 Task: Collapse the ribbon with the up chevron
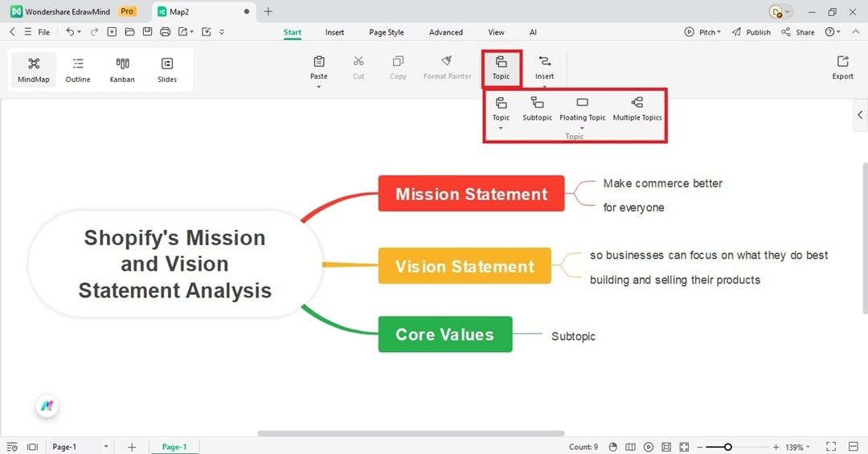pos(856,32)
